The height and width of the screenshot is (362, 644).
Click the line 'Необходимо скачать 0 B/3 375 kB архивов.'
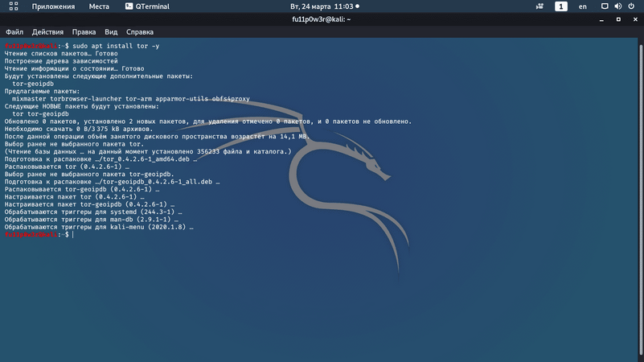(79, 129)
